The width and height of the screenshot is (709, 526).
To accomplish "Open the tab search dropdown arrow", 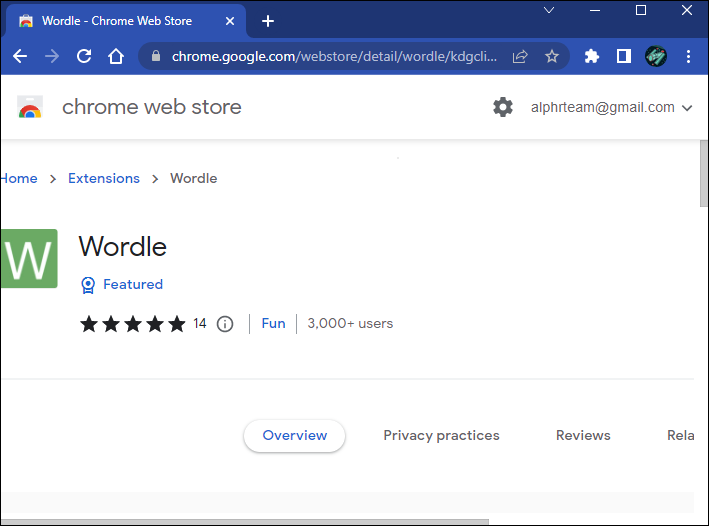I will click(x=549, y=10).
